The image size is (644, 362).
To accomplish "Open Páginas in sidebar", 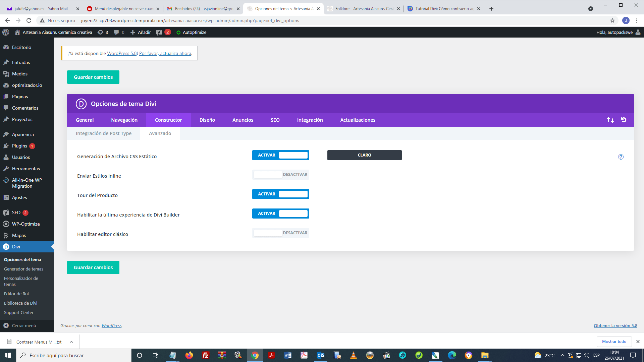I will (27, 97).
